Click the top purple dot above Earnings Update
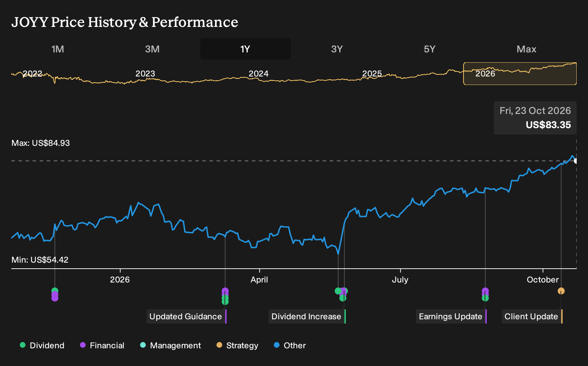The image size is (588, 366). 485,291
